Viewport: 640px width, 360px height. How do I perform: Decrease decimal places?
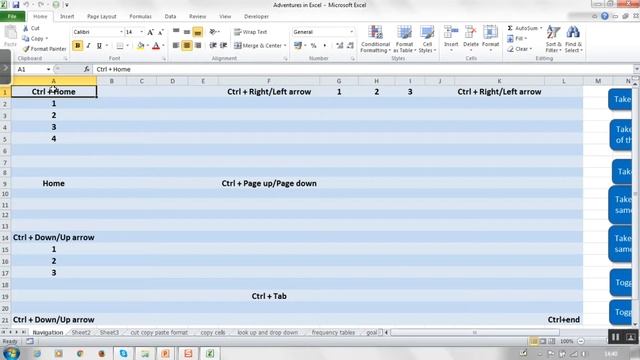(350, 46)
